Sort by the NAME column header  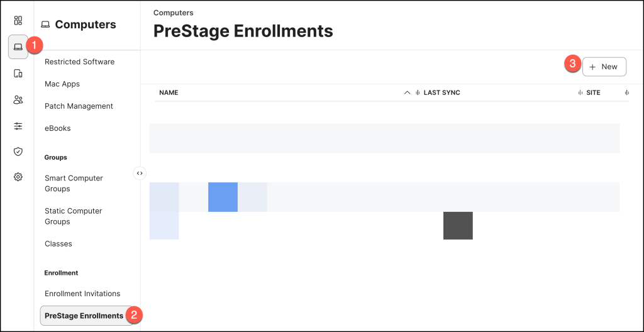(x=169, y=93)
